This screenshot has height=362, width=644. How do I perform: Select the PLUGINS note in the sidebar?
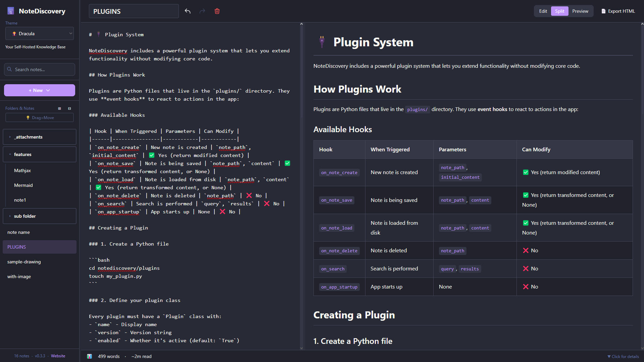40,247
